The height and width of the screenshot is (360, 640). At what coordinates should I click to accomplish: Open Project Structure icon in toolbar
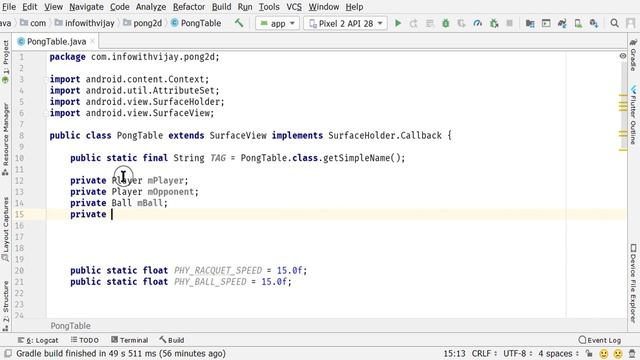pos(530,24)
